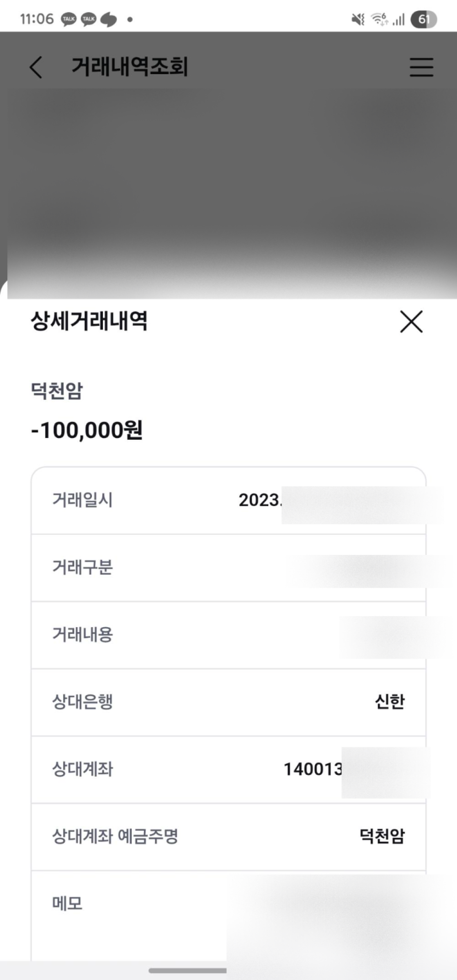This screenshot has height=980, width=457.
Task: Tap the 상세거래내역 sheet title
Action: [89, 321]
